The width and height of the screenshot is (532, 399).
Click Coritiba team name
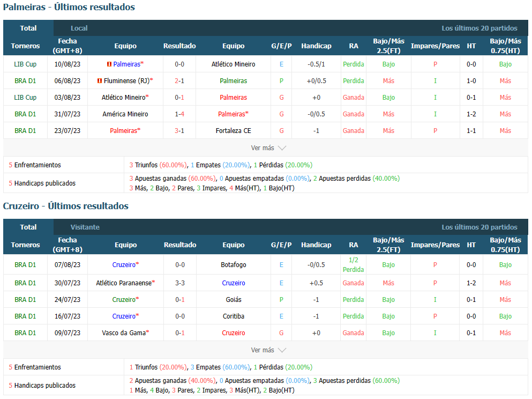pyautogui.click(x=234, y=316)
